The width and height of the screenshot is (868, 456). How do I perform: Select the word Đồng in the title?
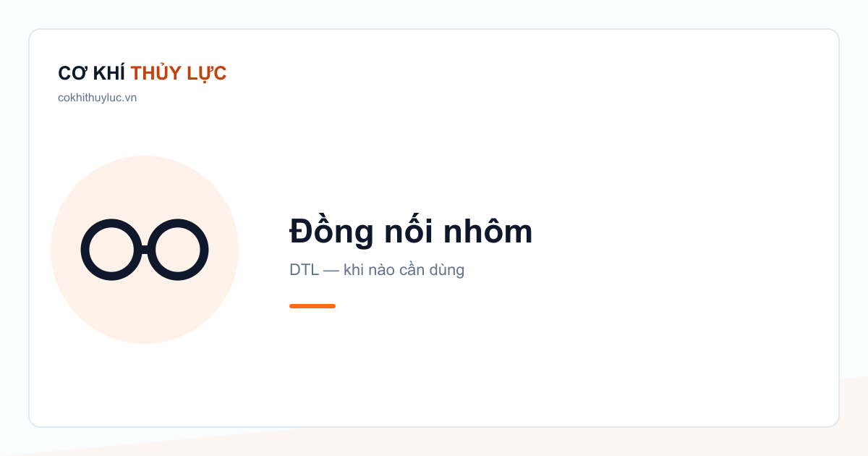coord(332,232)
